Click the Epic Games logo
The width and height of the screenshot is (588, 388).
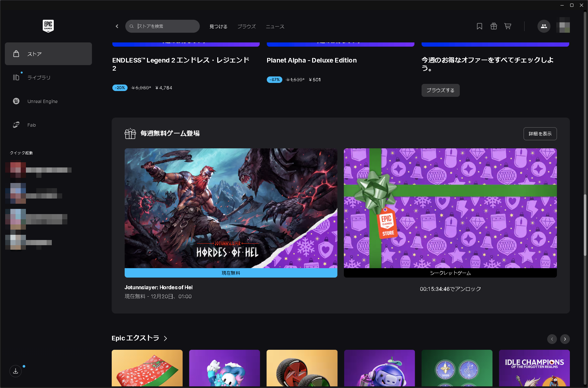pyautogui.click(x=48, y=26)
